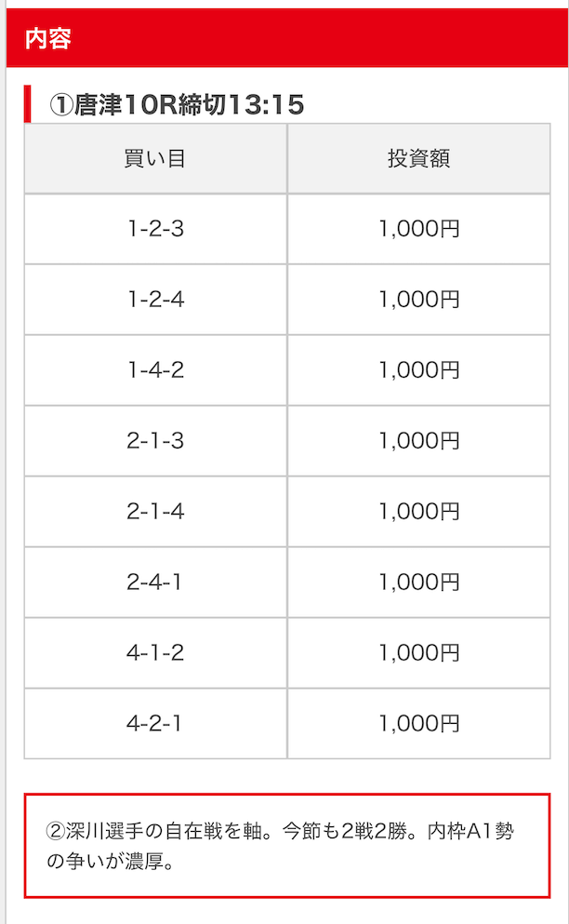
Task: Click the 1,000円 amount beside 4-1-2
Action: tap(418, 653)
